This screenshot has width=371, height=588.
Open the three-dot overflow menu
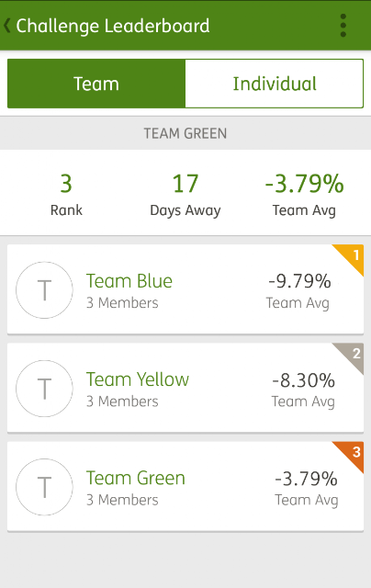pyautogui.click(x=343, y=26)
